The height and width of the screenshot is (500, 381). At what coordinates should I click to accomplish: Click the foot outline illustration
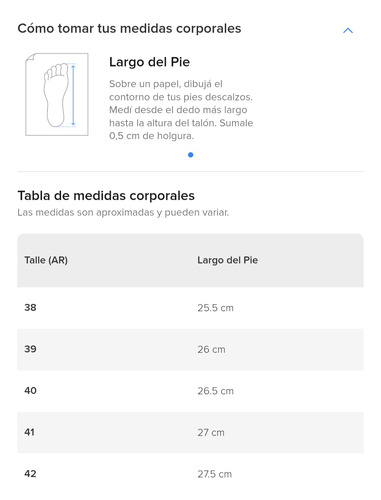coord(57,94)
